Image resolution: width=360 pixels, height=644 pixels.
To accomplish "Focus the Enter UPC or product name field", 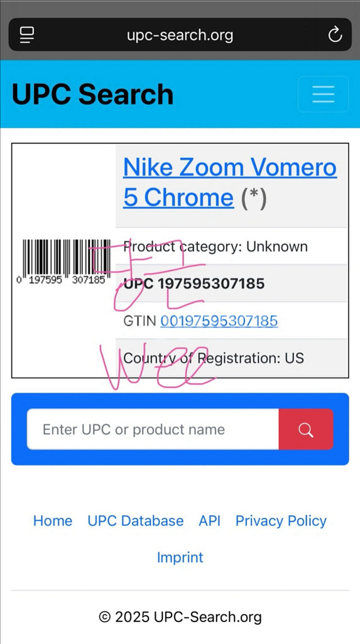I will [x=153, y=429].
